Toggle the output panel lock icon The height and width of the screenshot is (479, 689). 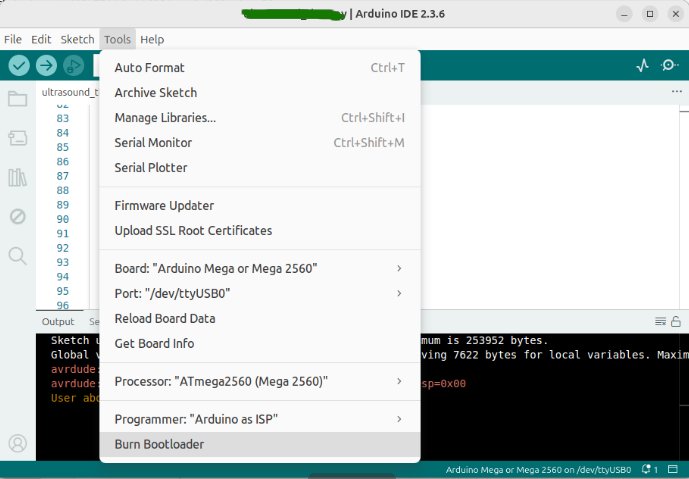point(677,321)
